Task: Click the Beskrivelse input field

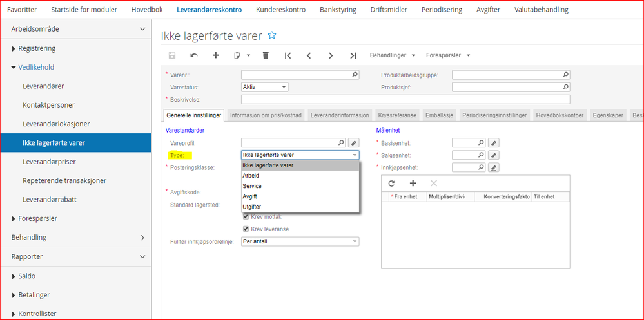Action: [405, 99]
